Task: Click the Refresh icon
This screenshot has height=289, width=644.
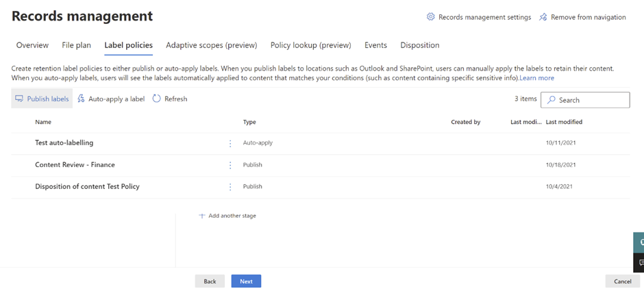Action: pyautogui.click(x=157, y=99)
